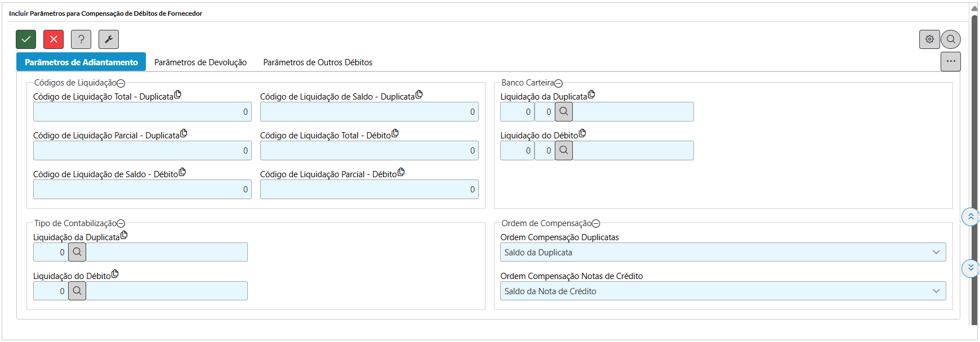Open help with the question mark icon
Screen dimensions: 980x342
coord(81,39)
